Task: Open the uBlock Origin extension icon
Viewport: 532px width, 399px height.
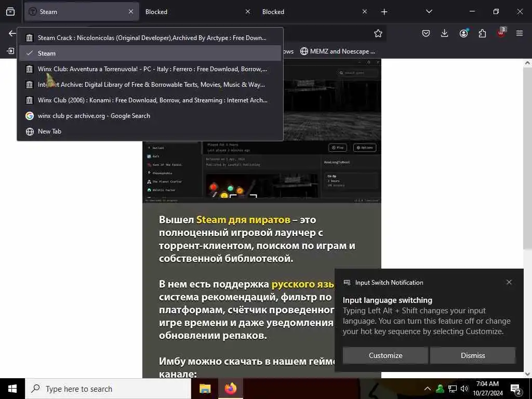Action: click(501, 33)
